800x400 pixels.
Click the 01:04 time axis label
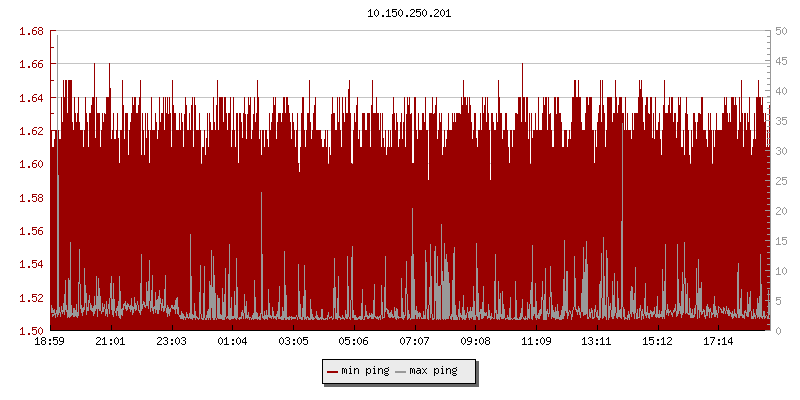pos(232,341)
